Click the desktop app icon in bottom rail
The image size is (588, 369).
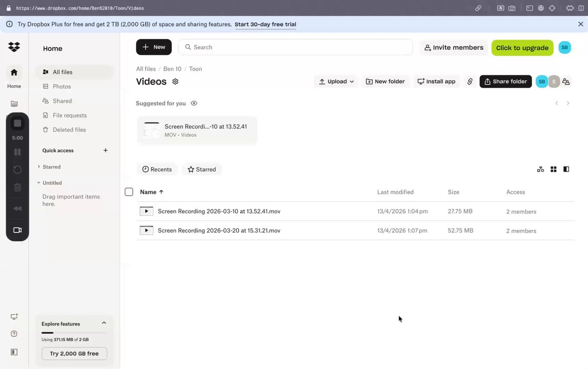14,317
